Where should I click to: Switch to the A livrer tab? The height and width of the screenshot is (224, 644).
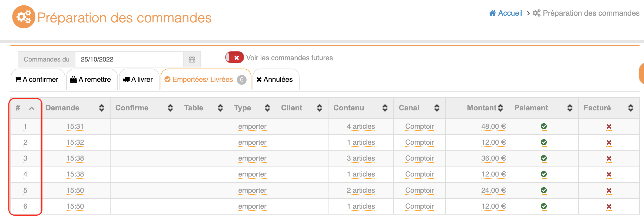(138, 80)
